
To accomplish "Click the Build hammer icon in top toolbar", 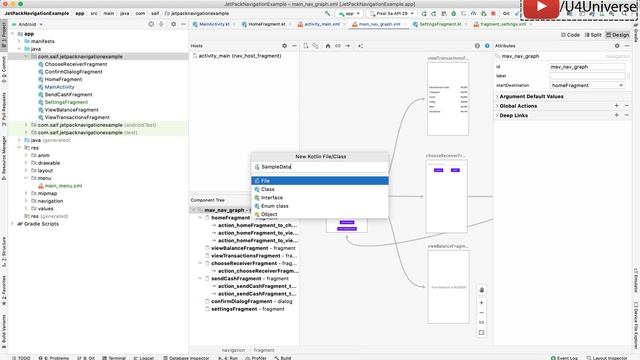I will (327, 13).
